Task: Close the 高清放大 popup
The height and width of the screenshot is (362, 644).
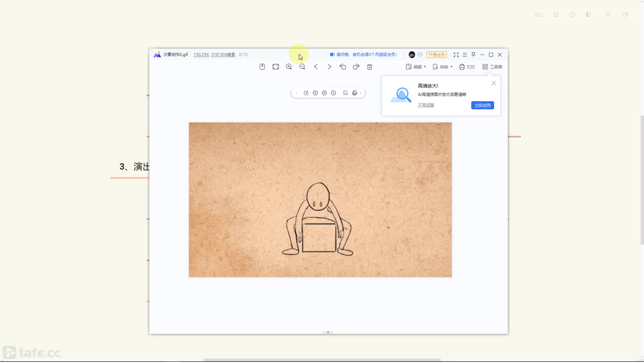Action: pos(494,83)
